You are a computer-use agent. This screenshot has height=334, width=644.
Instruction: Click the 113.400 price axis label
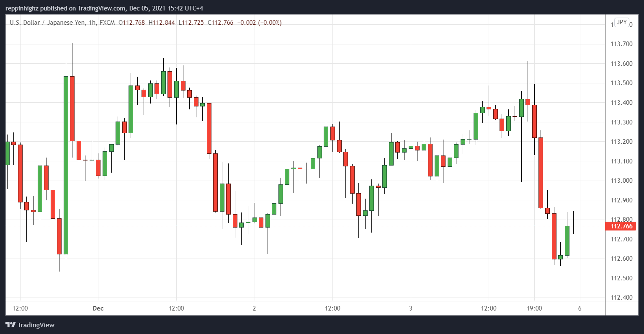click(x=621, y=103)
